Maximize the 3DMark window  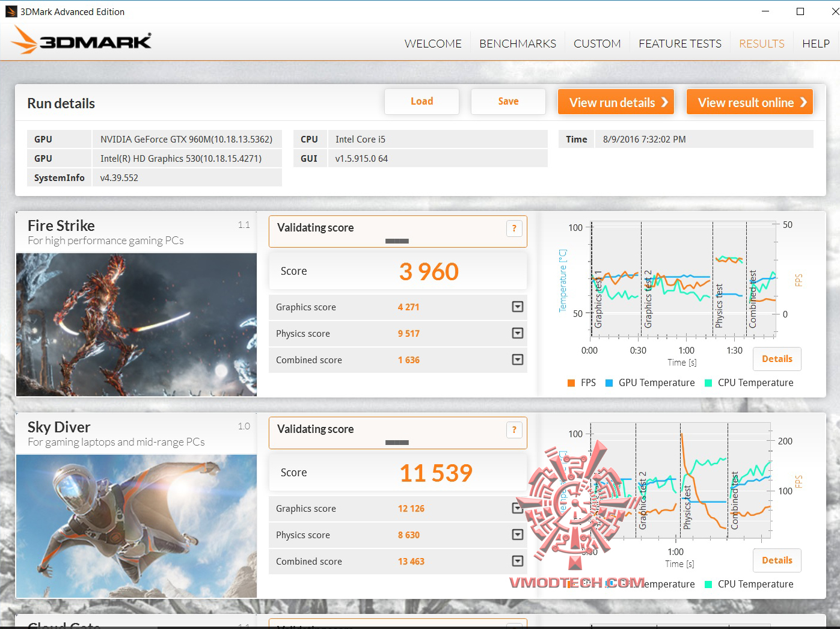pos(800,11)
